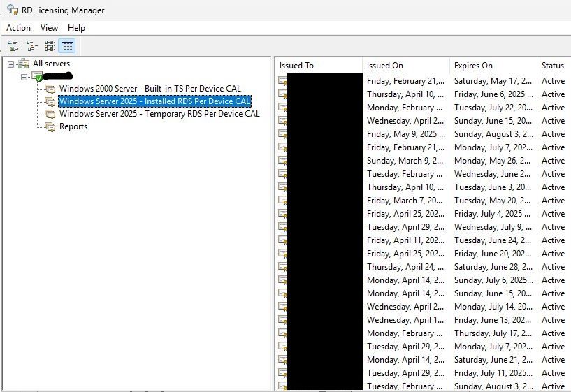The width and height of the screenshot is (571, 392).
Task: Click license icon for row expiring Tuesday, May 20
Action: (282, 201)
